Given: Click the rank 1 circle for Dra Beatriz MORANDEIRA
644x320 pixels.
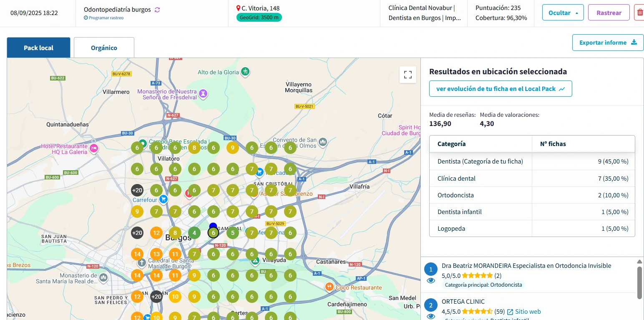Looking at the screenshot, I should (x=431, y=269).
